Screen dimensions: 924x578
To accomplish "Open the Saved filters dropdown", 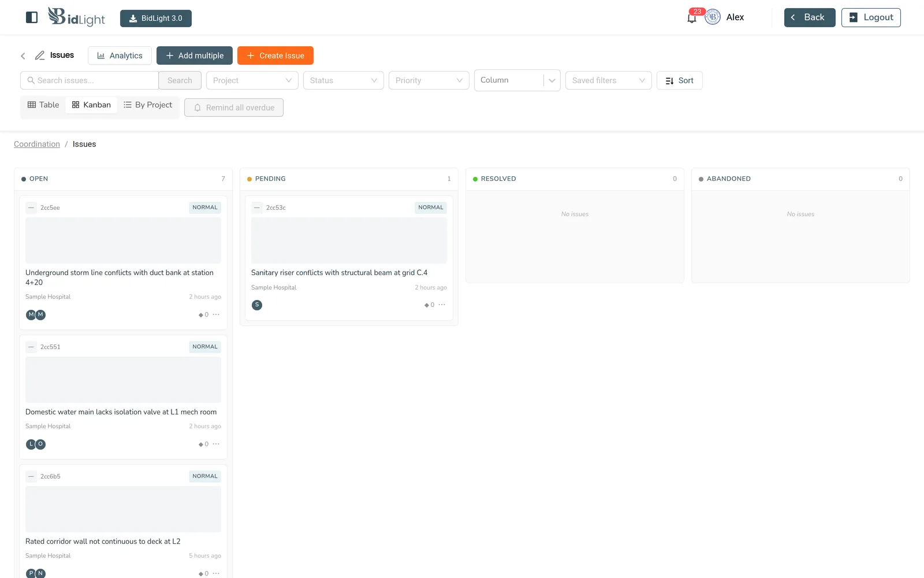I will [609, 80].
